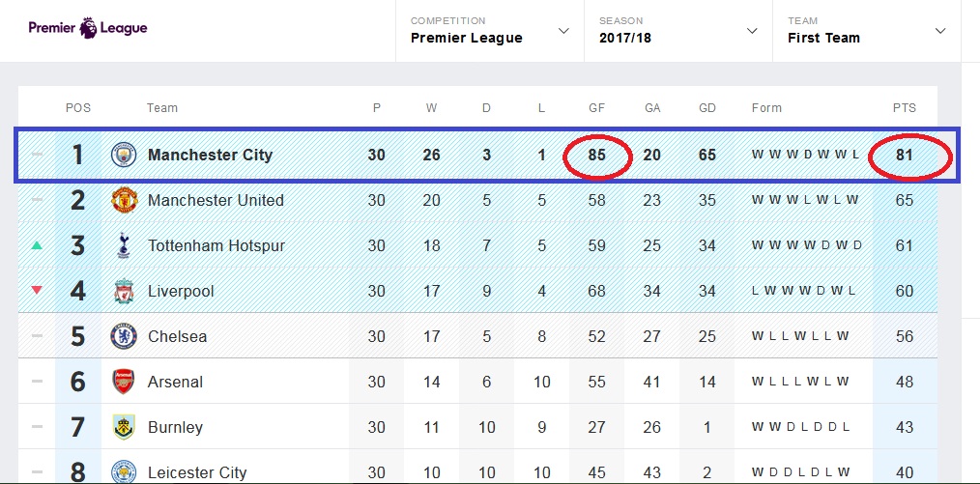Click the Manchester City club badge
The image size is (980, 484).
pyautogui.click(x=123, y=155)
